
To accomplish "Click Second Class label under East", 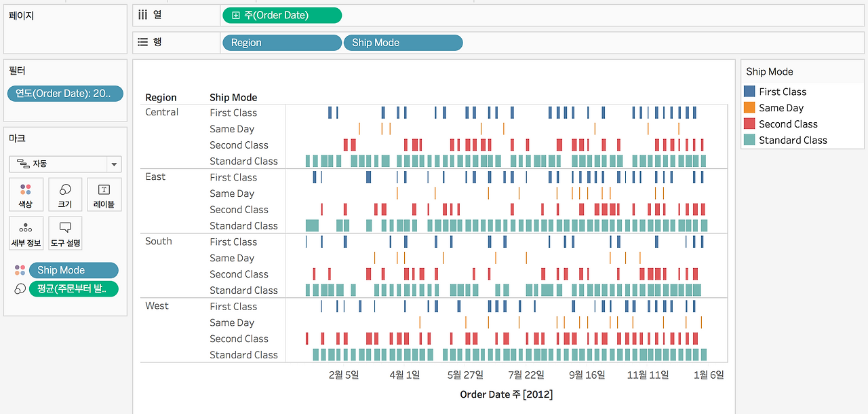I will tap(239, 210).
